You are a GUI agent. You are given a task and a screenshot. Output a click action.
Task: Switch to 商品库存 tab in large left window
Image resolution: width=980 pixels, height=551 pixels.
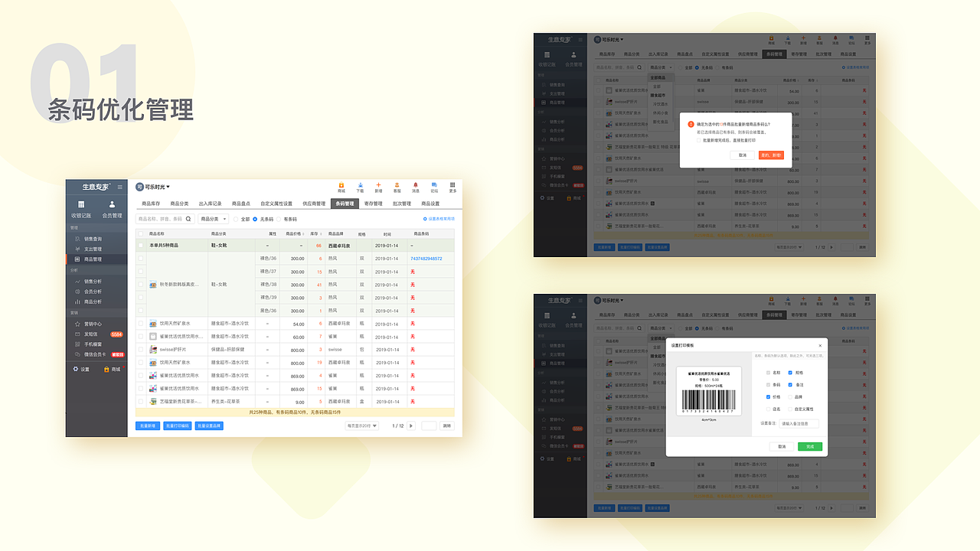[x=151, y=204]
